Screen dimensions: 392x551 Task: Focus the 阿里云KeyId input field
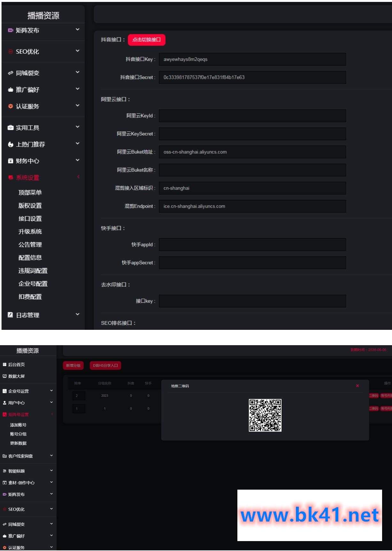tap(252, 116)
